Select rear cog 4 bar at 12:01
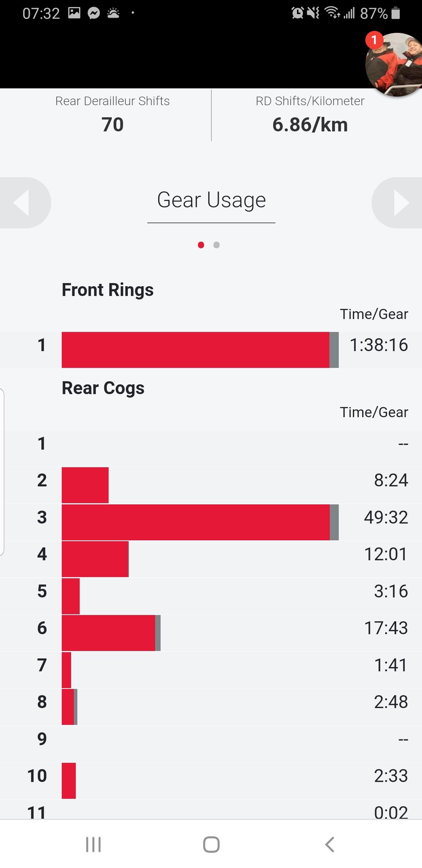 [x=95, y=559]
